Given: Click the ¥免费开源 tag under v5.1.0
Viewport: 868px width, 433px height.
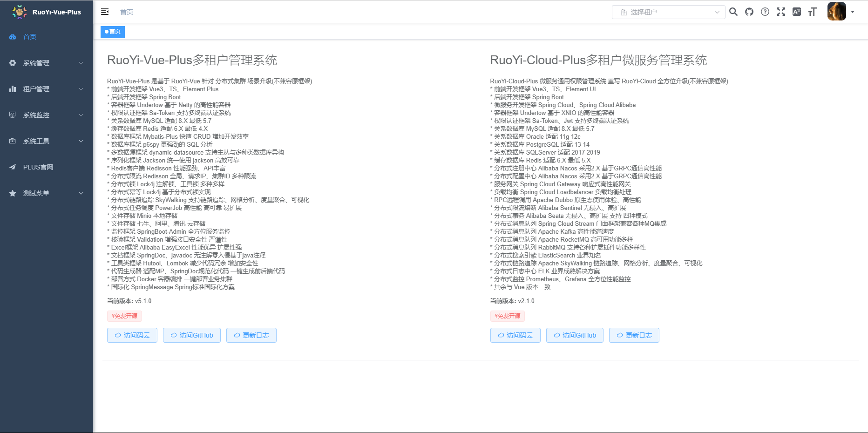Looking at the screenshot, I should [x=124, y=316].
